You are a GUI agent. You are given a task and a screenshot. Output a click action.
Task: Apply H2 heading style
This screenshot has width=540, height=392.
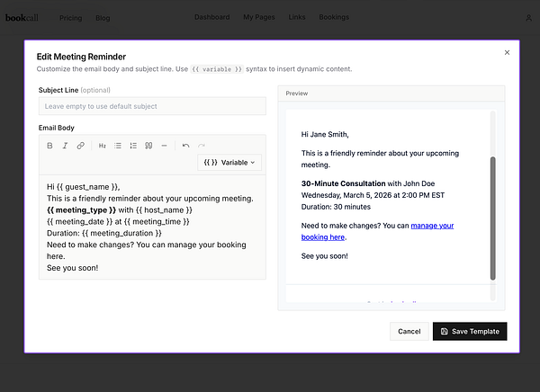[103, 146]
